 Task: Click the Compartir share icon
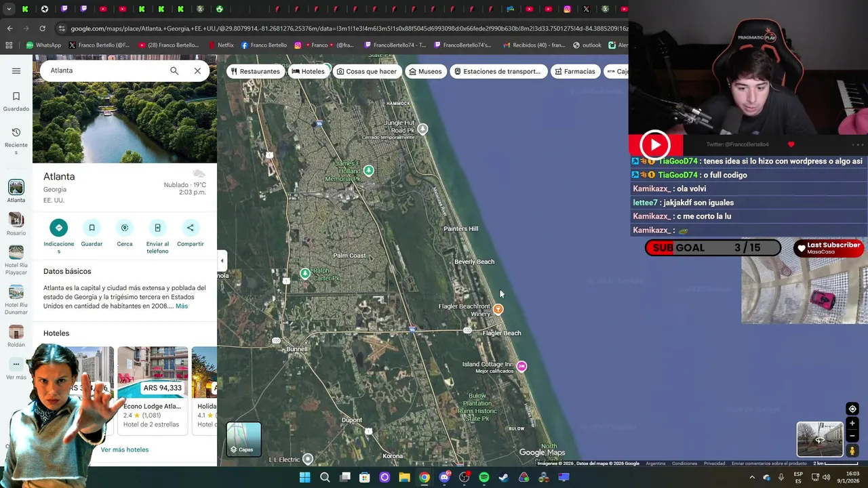[191, 228]
